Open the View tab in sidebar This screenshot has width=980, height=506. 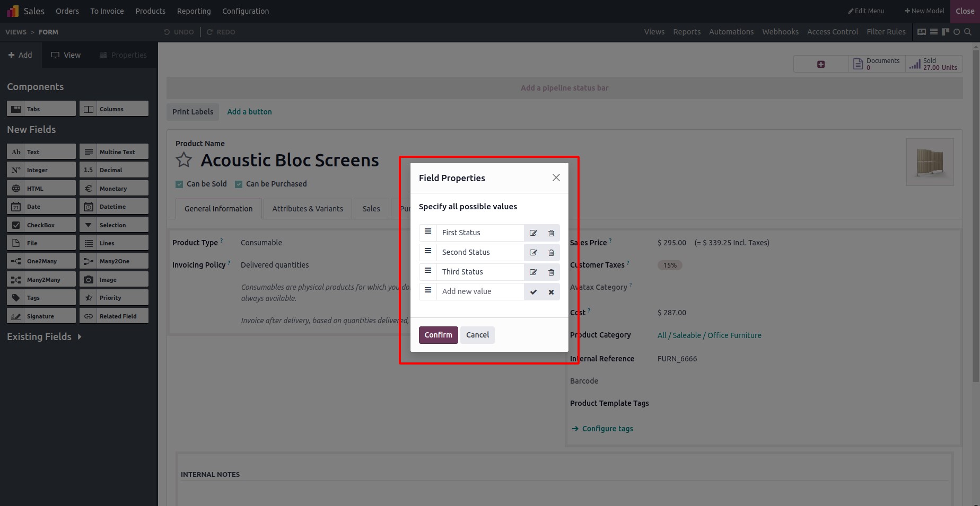tap(66, 55)
